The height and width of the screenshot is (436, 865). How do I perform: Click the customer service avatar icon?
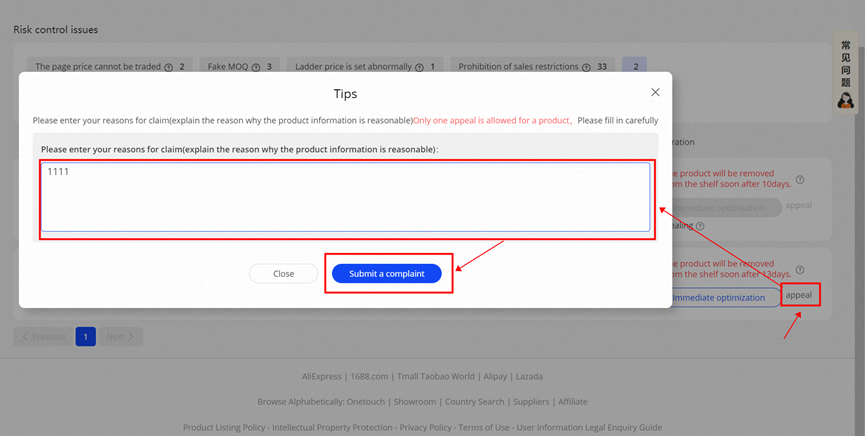(x=846, y=100)
